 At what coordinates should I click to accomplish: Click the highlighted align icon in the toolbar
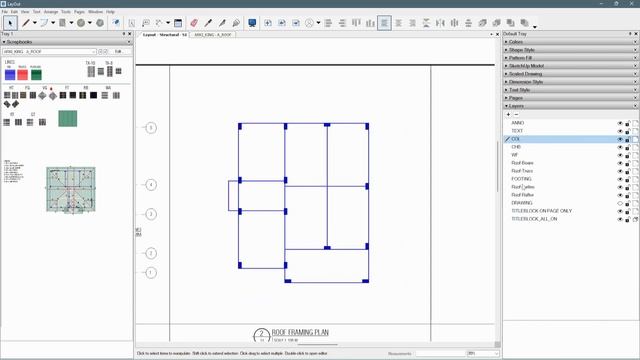click(x=384, y=23)
